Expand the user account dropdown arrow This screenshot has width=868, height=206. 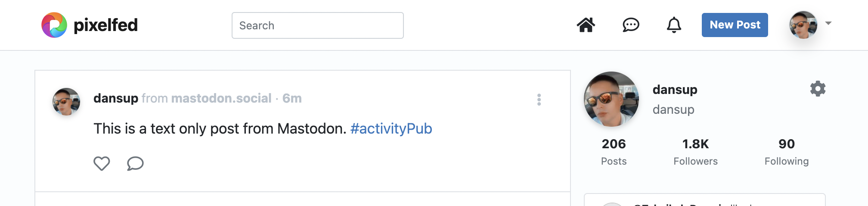point(828,23)
